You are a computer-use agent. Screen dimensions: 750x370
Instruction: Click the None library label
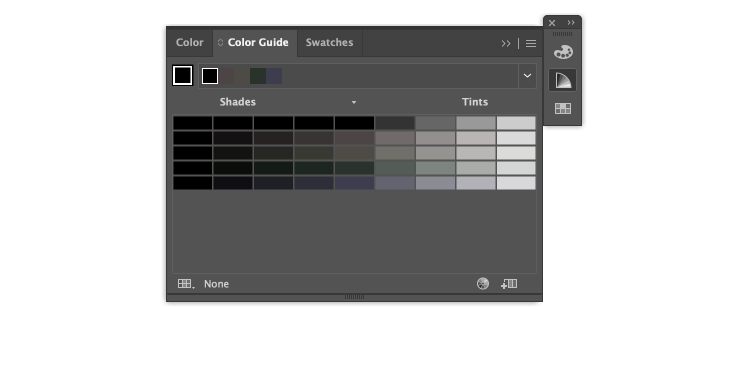[x=216, y=284]
